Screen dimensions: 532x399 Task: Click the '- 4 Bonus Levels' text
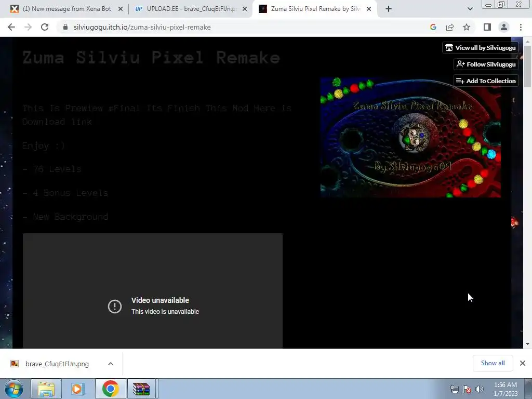65,193
